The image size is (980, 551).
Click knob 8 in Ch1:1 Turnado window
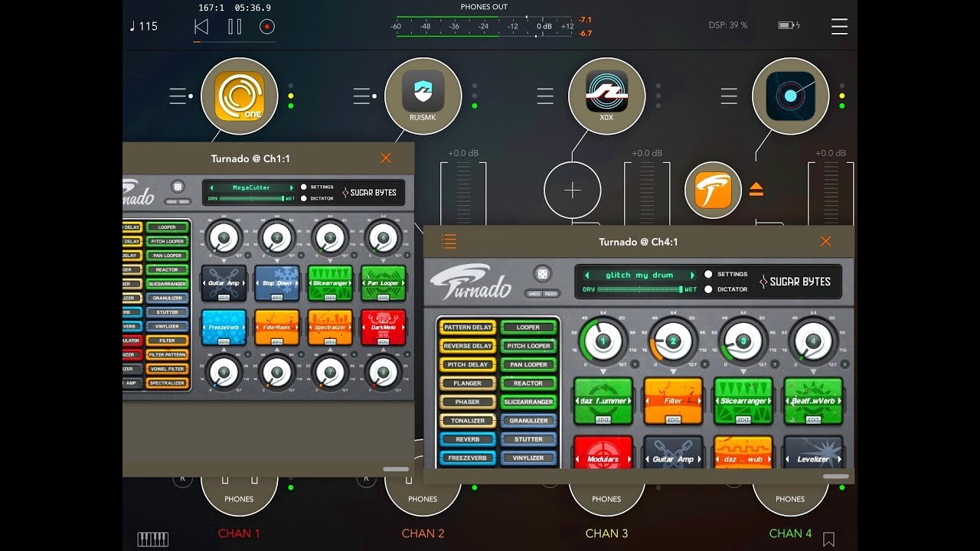(384, 373)
